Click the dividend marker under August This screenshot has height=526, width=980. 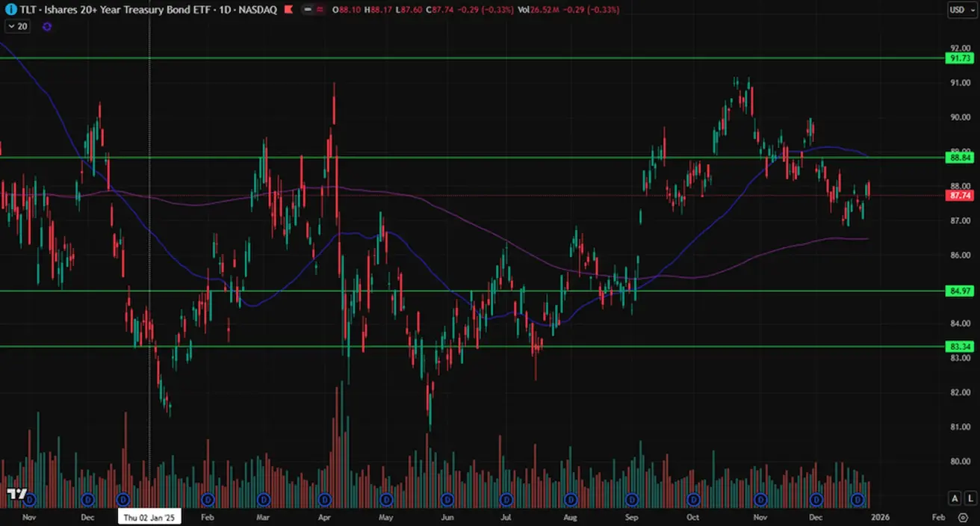(x=571, y=499)
